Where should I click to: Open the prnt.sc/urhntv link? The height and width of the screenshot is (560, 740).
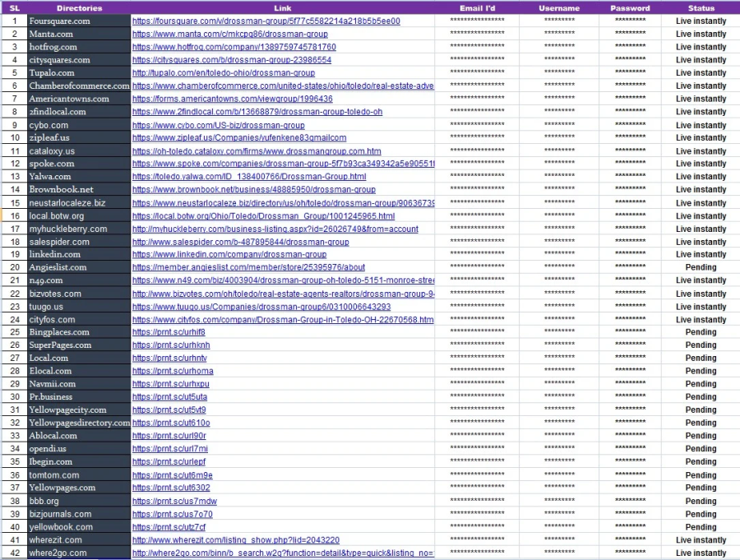[169, 359]
